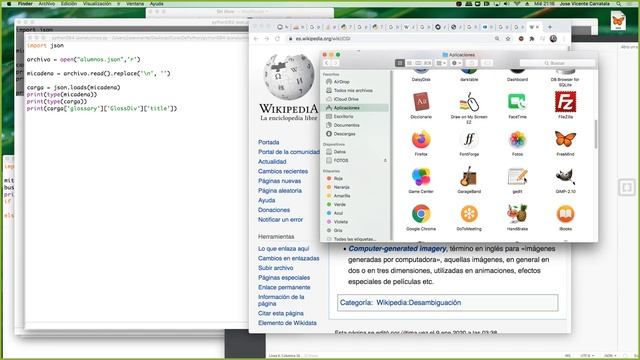640x360 pixels.
Task: Go to Wikipedia Portada link
Action: (269, 142)
